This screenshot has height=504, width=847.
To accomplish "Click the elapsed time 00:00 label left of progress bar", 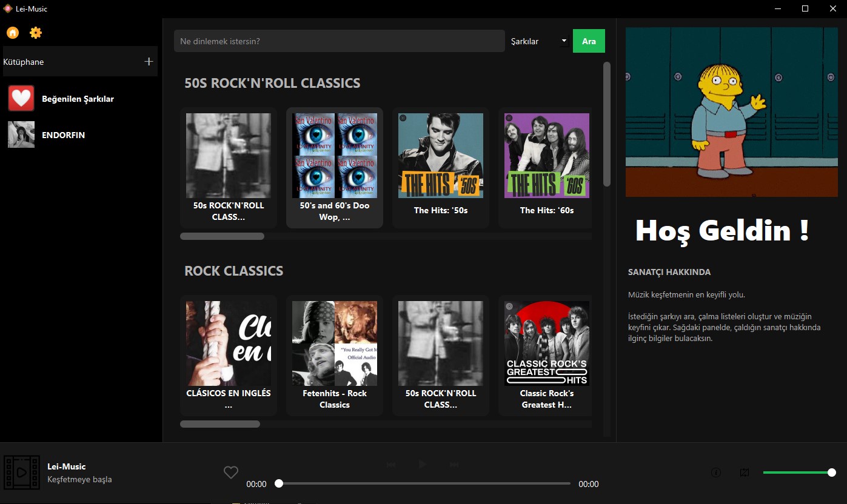I will click(256, 484).
